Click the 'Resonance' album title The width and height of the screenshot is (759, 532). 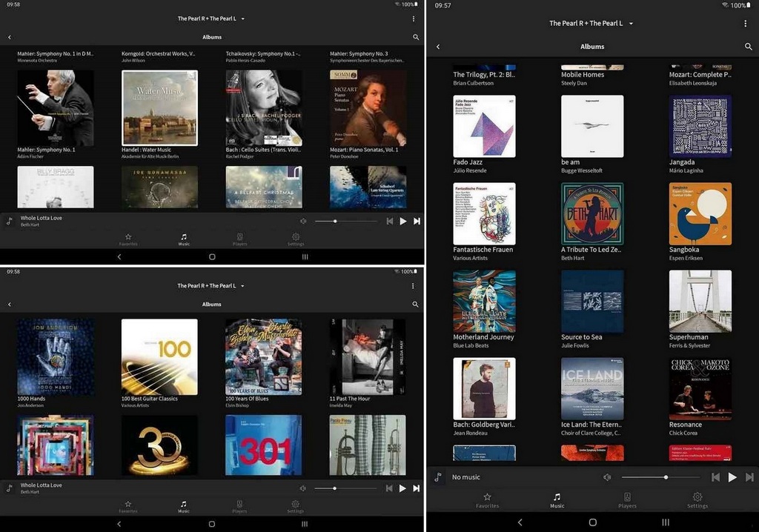pos(686,425)
